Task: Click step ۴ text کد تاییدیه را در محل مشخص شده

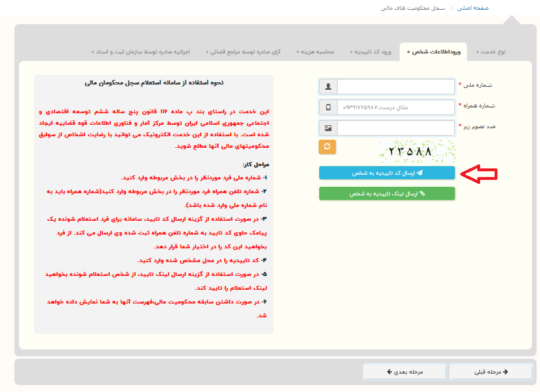Action: (202, 260)
